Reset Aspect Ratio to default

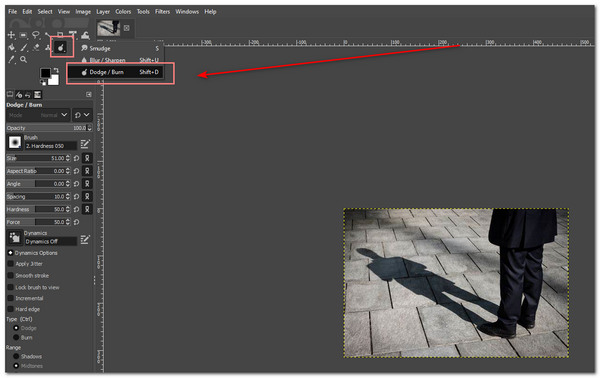click(x=77, y=171)
